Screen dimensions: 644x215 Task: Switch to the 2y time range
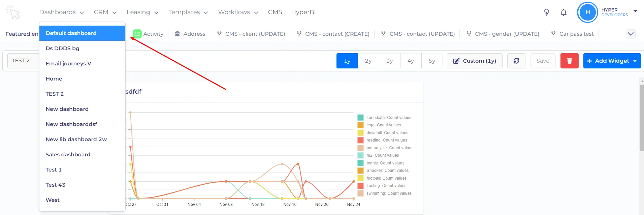coord(368,61)
